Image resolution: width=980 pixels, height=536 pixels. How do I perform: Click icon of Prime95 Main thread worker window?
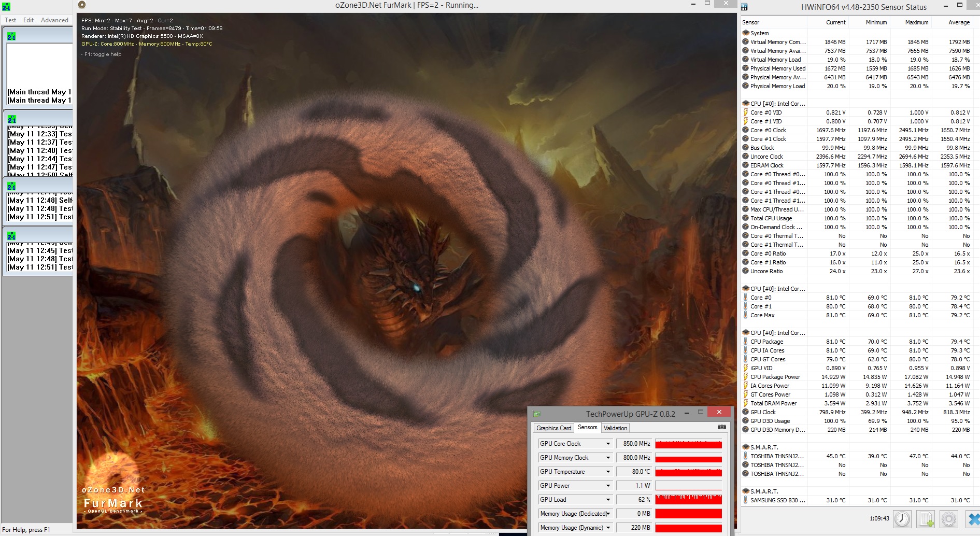point(11,36)
